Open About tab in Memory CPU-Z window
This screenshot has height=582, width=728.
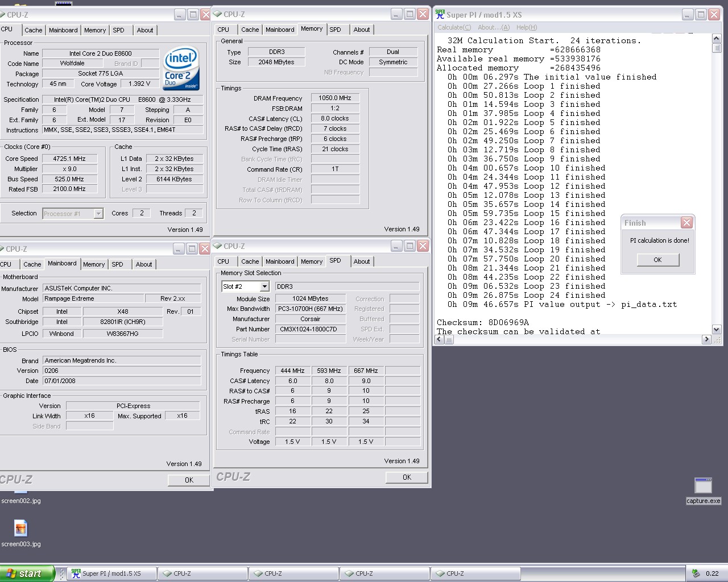coord(362,30)
